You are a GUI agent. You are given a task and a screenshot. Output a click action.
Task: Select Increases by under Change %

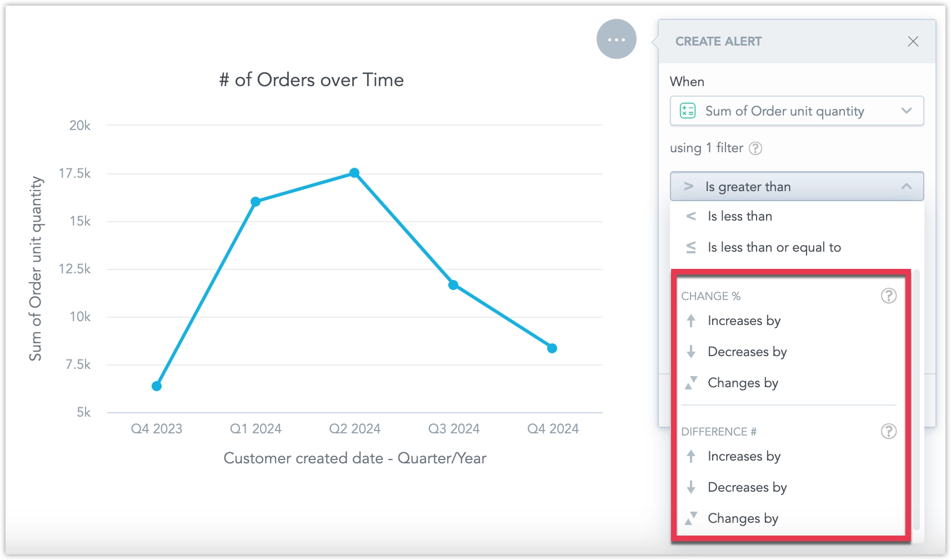[x=789, y=321]
